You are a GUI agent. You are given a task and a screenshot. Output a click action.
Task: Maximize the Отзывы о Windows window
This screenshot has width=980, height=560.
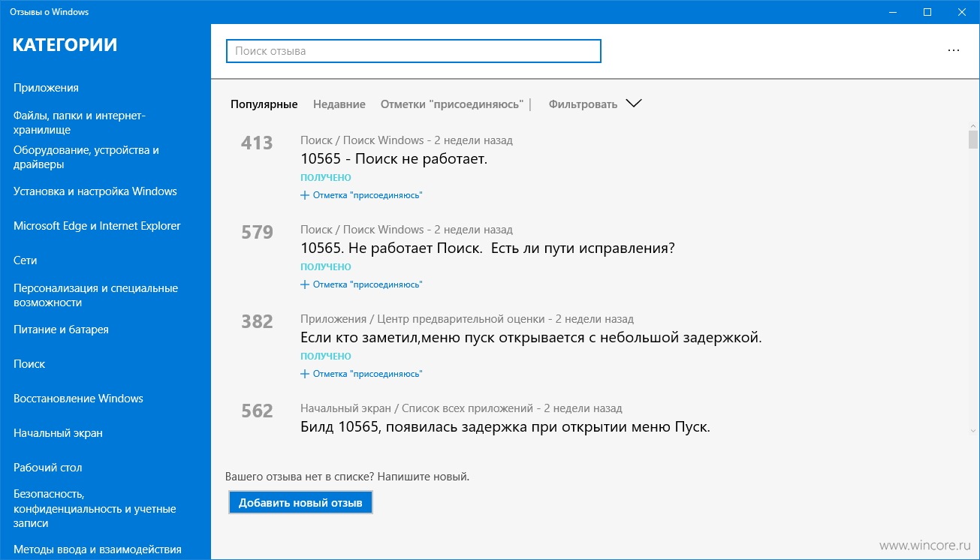[x=927, y=12]
